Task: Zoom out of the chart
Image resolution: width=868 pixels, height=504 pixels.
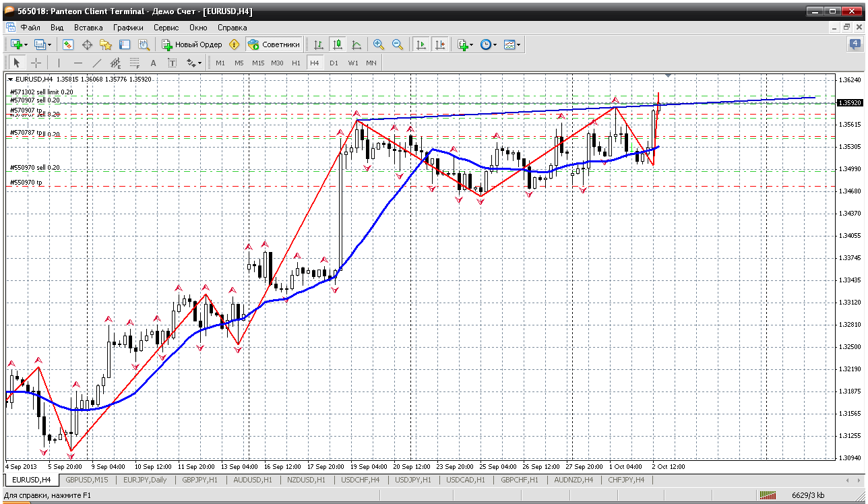Action: click(x=398, y=44)
